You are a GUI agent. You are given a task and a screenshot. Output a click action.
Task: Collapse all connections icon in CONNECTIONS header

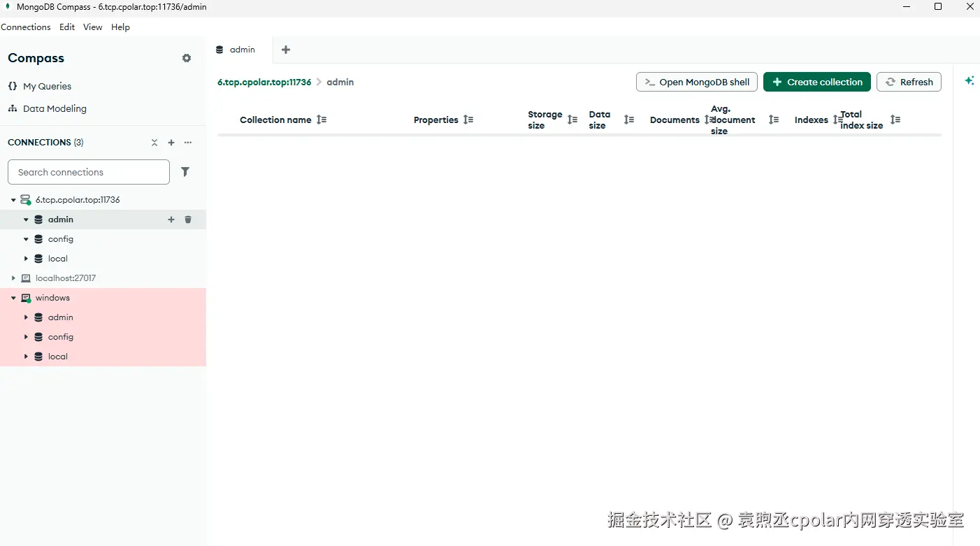(154, 143)
